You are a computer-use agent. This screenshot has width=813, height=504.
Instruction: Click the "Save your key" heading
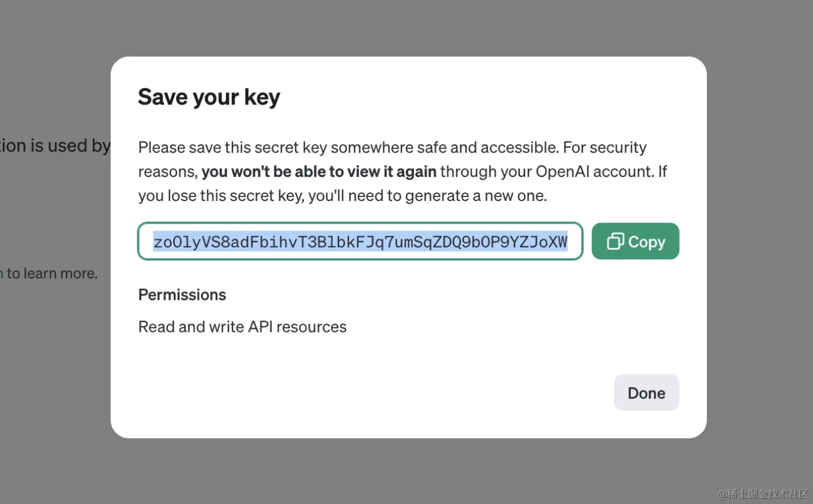tap(209, 97)
